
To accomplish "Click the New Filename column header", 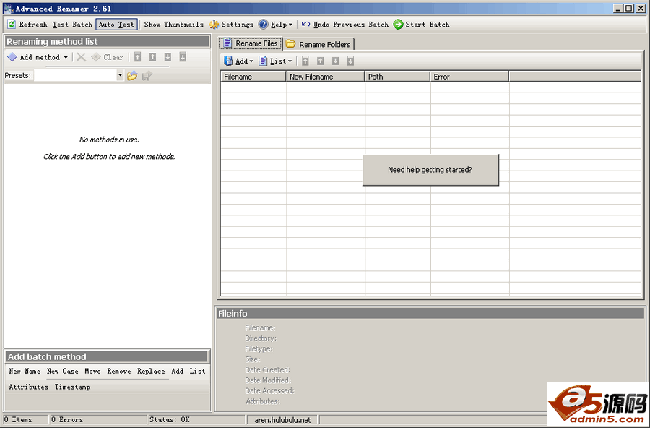I will click(x=325, y=76).
